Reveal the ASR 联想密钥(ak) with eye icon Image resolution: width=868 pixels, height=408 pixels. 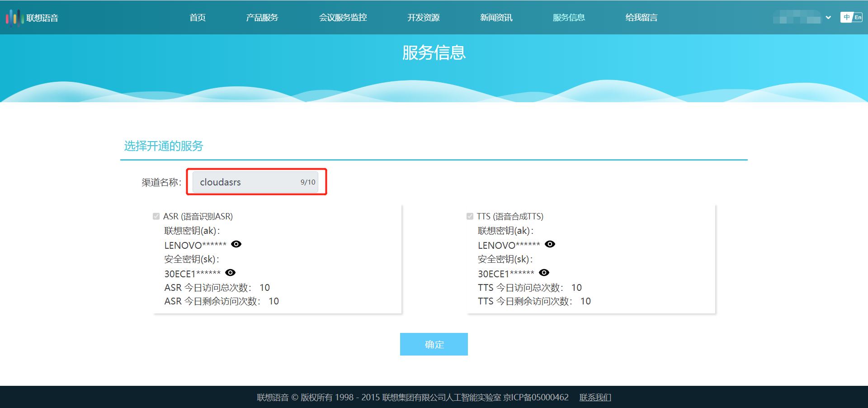coord(236,244)
